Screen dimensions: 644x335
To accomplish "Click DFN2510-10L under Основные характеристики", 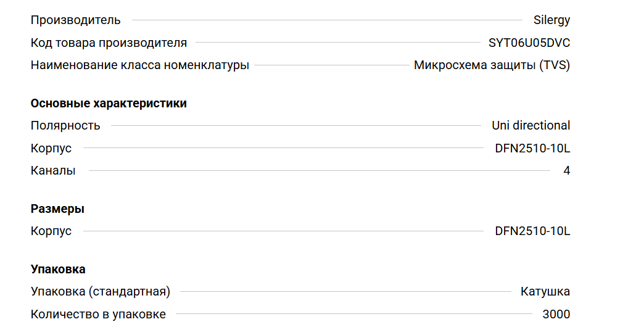I will click(532, 149).
